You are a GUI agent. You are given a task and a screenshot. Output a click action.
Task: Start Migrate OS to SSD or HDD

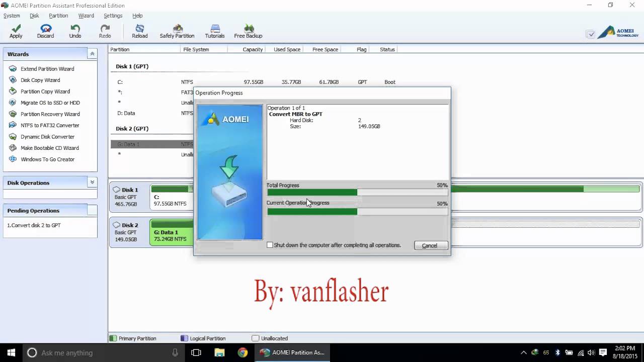(x=50, y=103)
